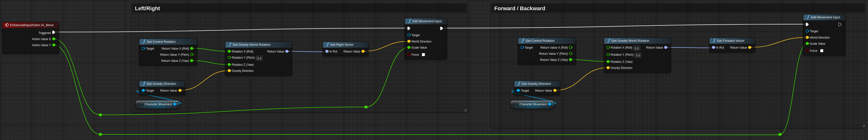868x140 pixels.
Task: Click Rotation X (Roll) input pin in Left/Right
Action: point(229,51)
